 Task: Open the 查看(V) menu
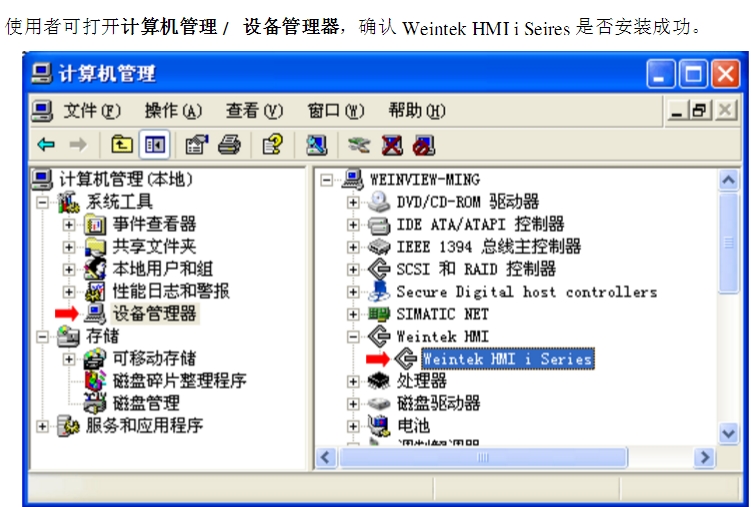(x=255, y=111)
